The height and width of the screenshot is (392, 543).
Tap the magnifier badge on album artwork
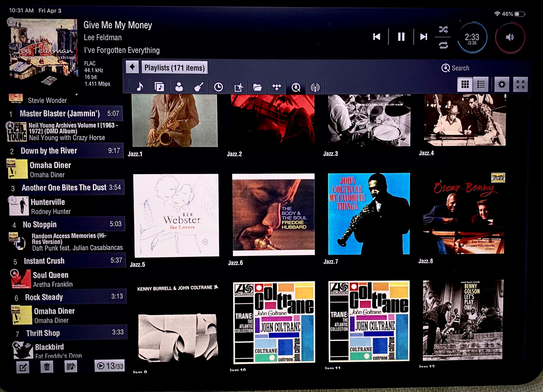click(11, 21)
